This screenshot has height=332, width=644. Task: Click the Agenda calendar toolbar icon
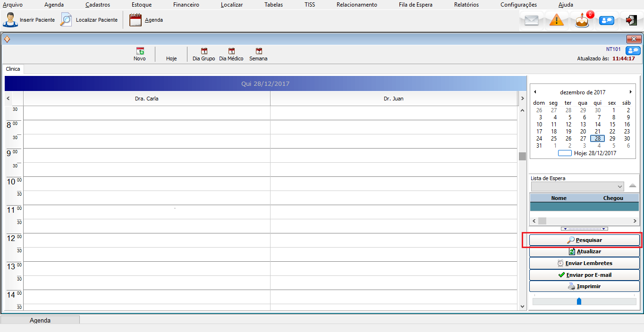(136, 20)
